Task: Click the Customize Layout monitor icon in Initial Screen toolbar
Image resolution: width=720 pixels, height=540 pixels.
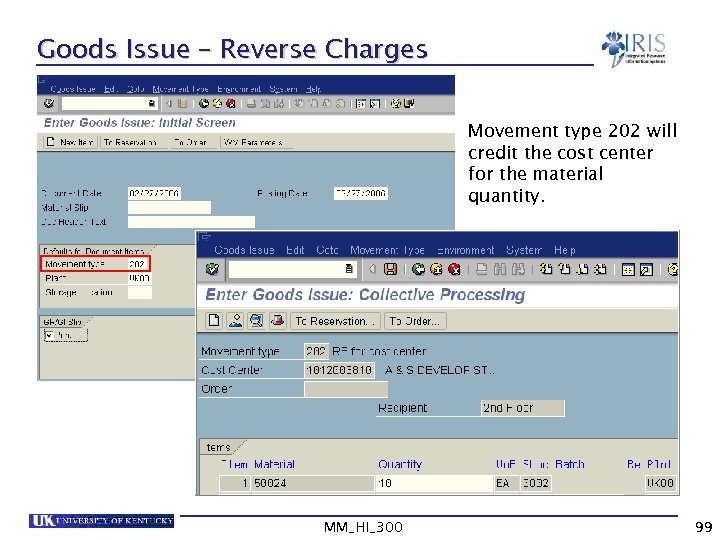Action: tap(409, 104)
